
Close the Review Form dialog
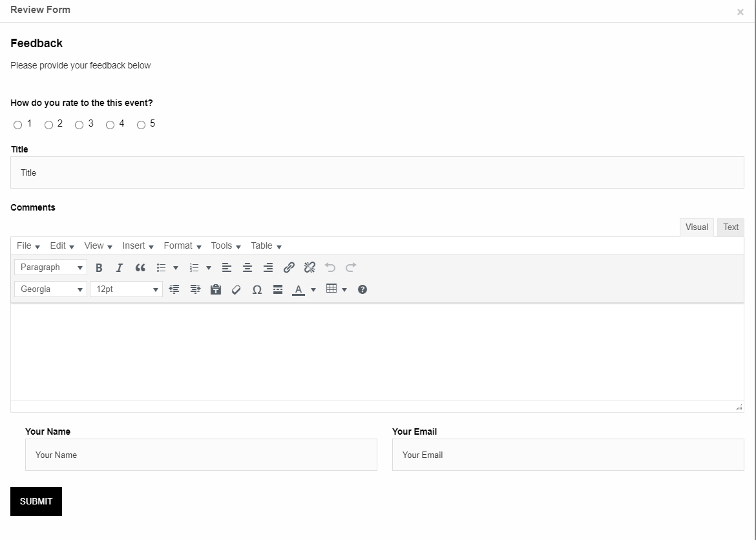740,12
